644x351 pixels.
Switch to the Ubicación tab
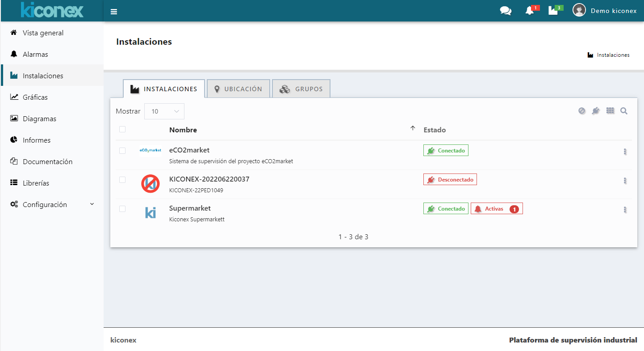point(238,89)
